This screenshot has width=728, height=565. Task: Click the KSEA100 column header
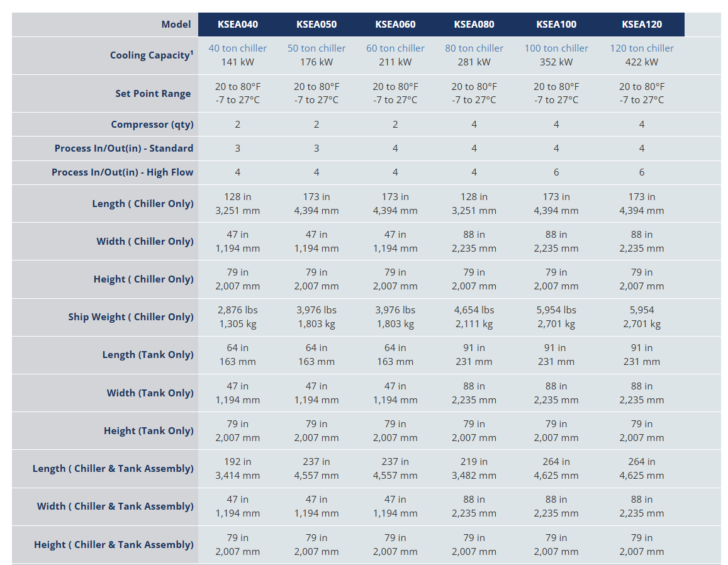click(556, 25)
